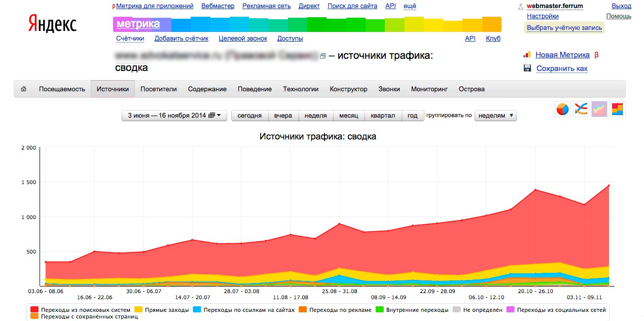Image resolution: width=644 pixels, height=321 pixels.
Task: Toggle Переходы из поисковых систем legend series
Action: (81, 309)
